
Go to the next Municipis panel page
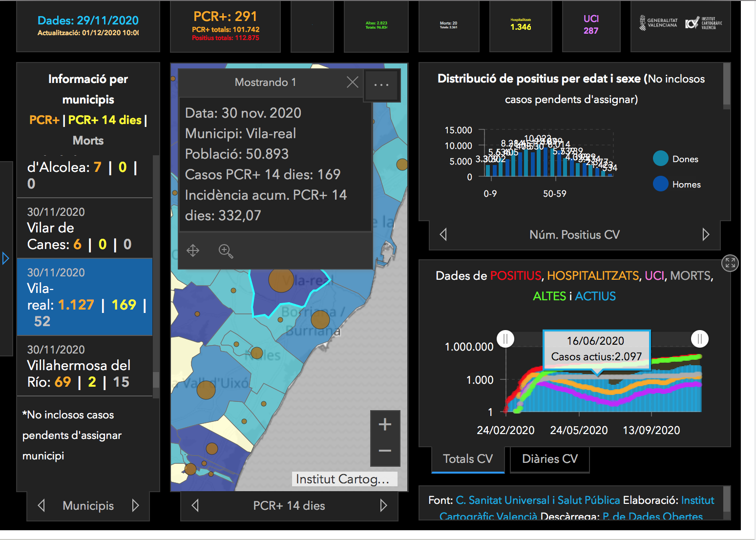pos(135,506)
